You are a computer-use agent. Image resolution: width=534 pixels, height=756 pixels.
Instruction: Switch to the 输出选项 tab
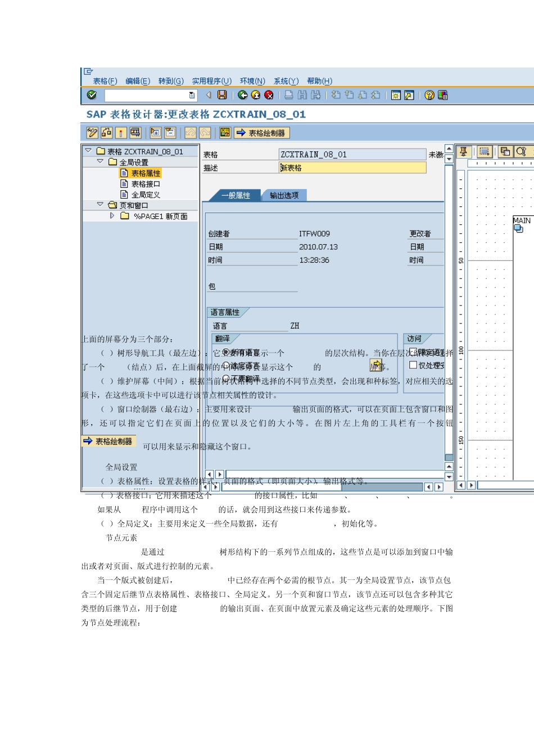click(284, 195)
